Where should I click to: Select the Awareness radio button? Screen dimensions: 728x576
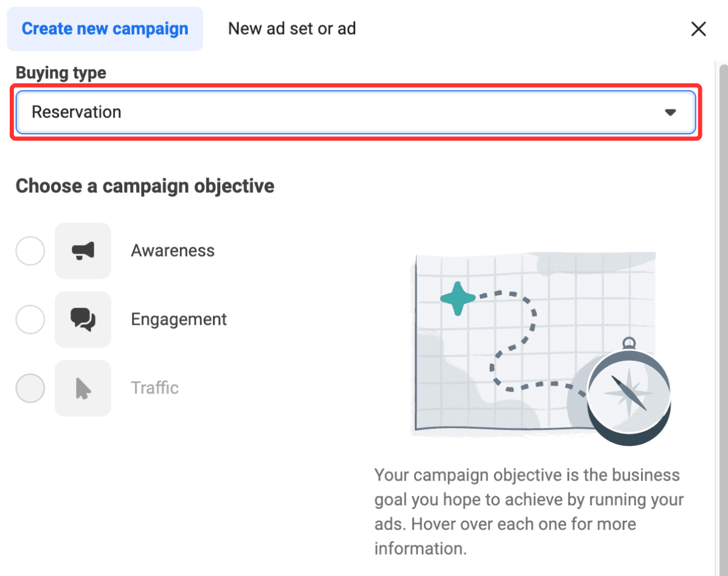(x=30, y=251)
